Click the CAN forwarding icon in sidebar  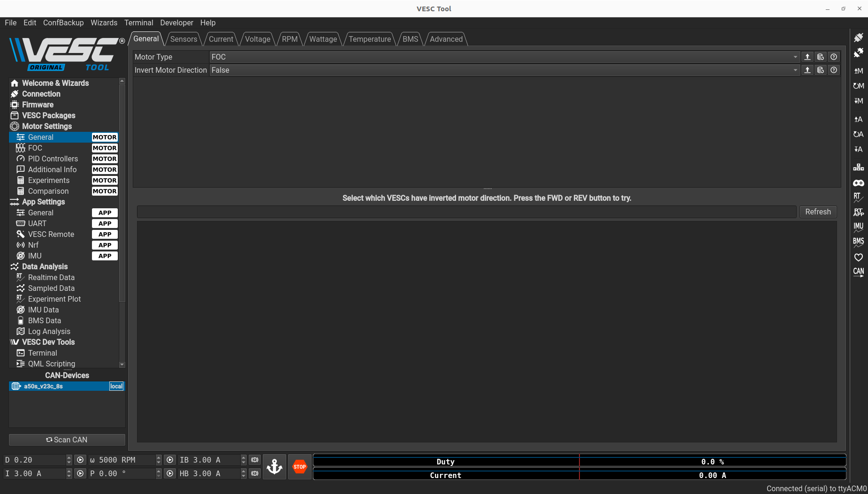[x=858, y=272]
